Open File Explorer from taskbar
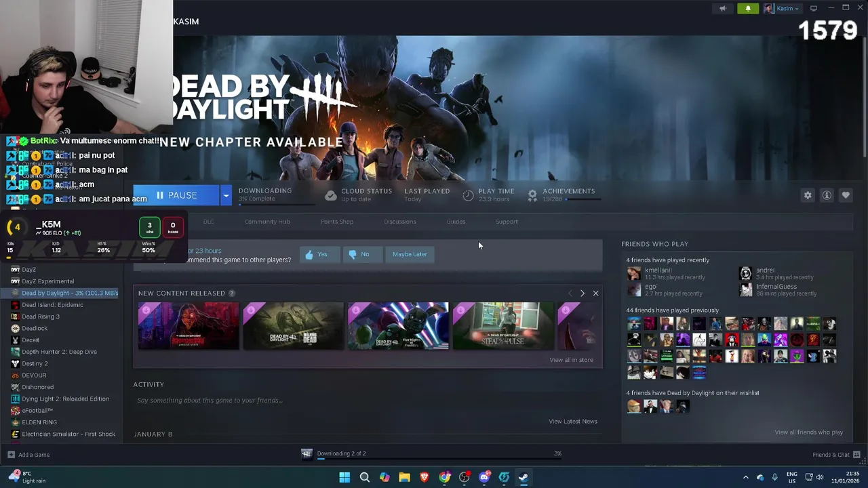 (x=404, y=477)
